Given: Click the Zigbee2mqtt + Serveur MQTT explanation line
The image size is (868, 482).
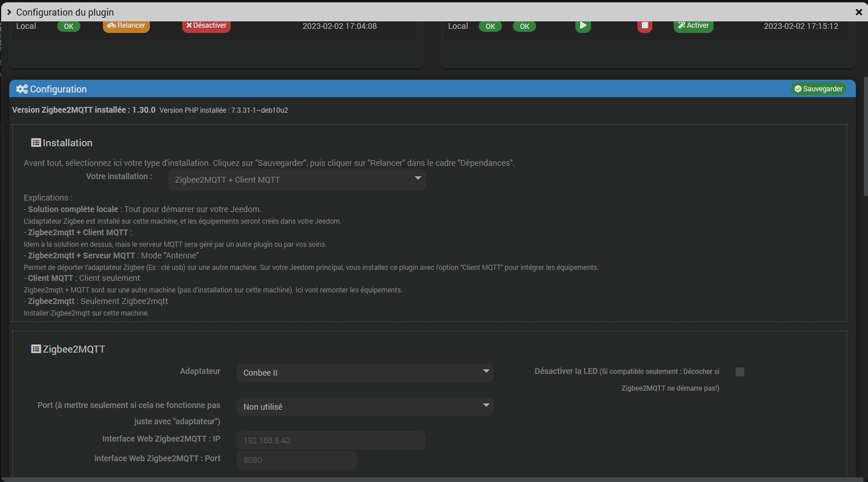Looking at the screenshot, I should pyautogui.click(x=111, y=255).
